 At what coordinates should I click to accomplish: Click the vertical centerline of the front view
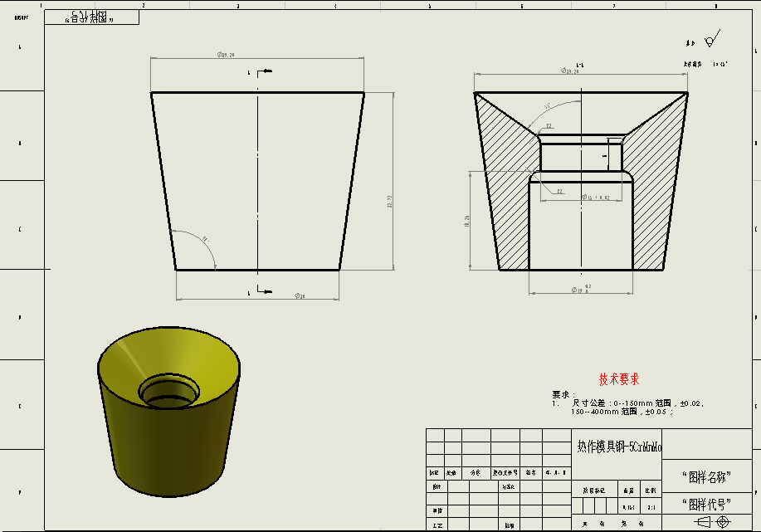[258, 181]
